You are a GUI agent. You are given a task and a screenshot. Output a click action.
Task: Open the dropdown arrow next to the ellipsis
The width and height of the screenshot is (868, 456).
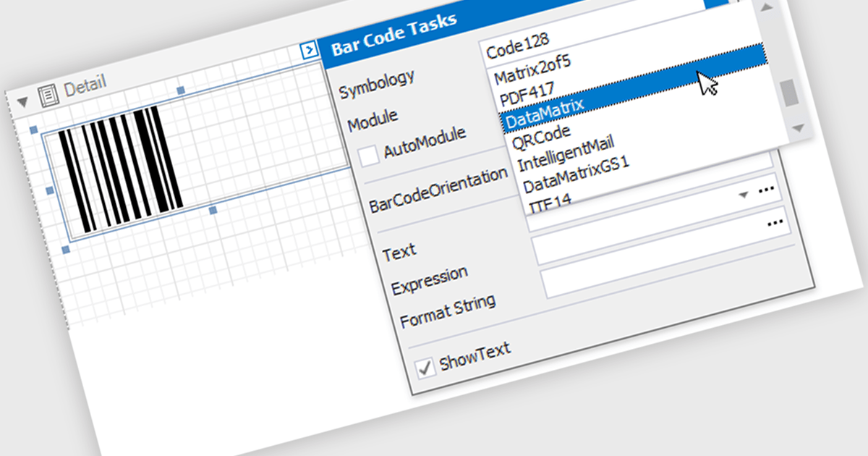click(x=743, y=195)
